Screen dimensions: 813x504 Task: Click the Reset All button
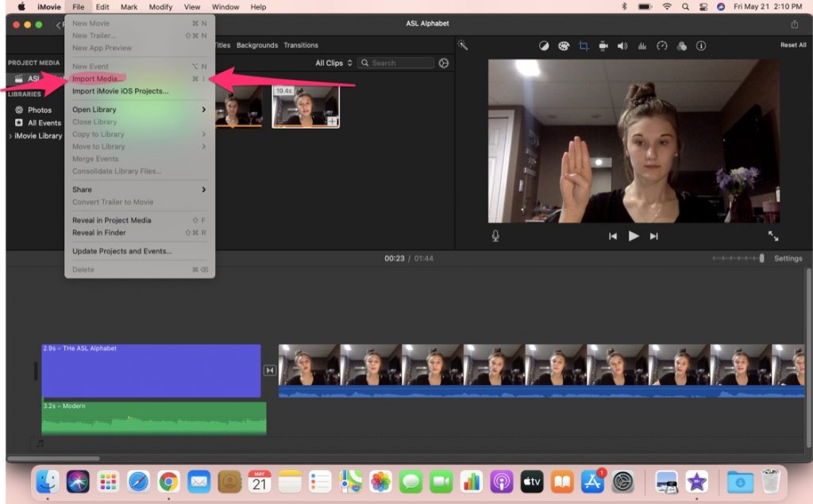pos(793,45)
